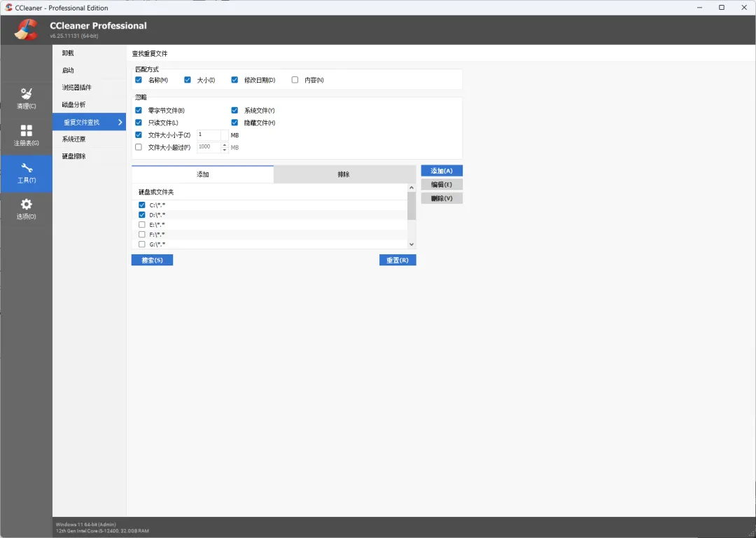Toggle the 修改日期(D) match checkbox
Screen dimensions: 756x538
(234, 80)
